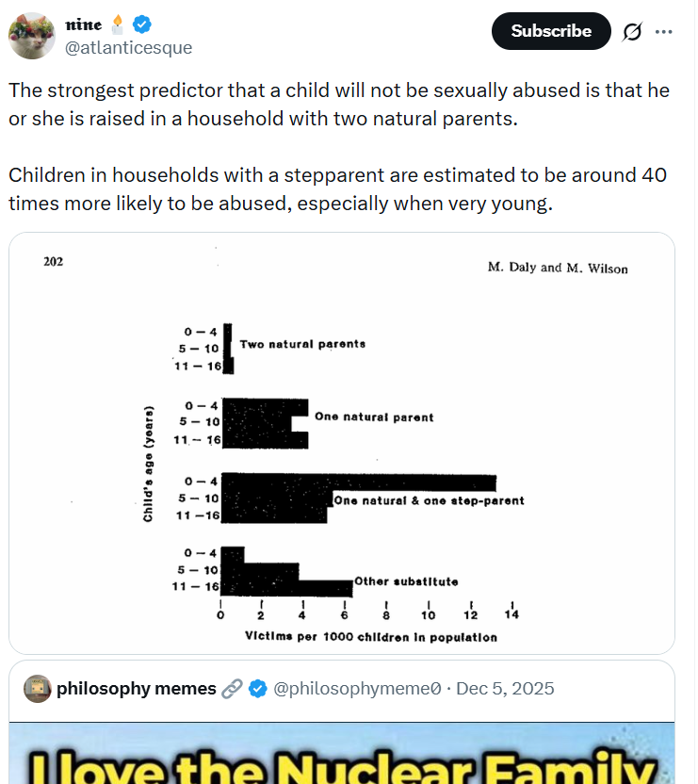The width and height of the screenshot is (698, 784).
Task: Click the verified badge beside philosophy memes
Action: pyautogui.click(x=256, y=689)
